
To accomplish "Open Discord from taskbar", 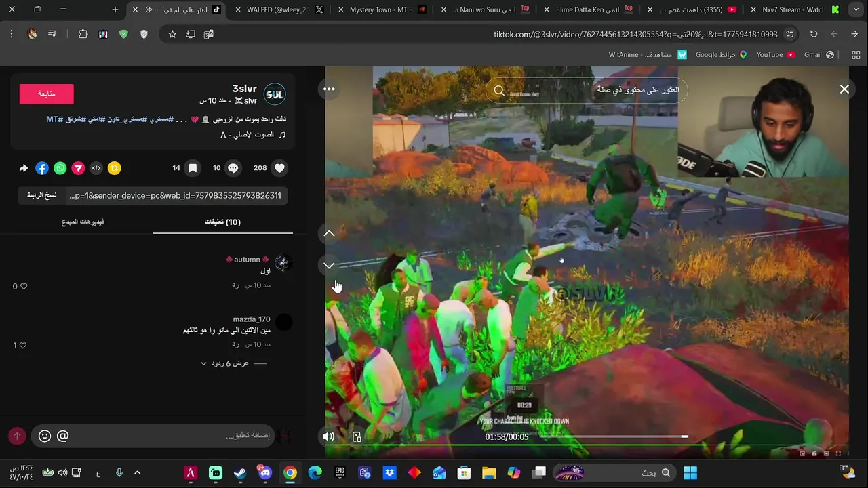I will pyautogui.click(x=264, y=472).
